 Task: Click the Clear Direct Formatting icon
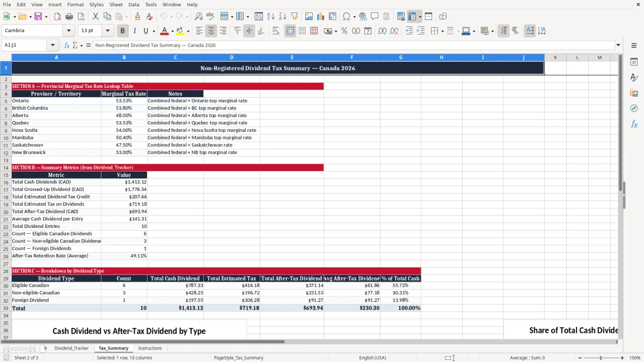click(149, 17)
